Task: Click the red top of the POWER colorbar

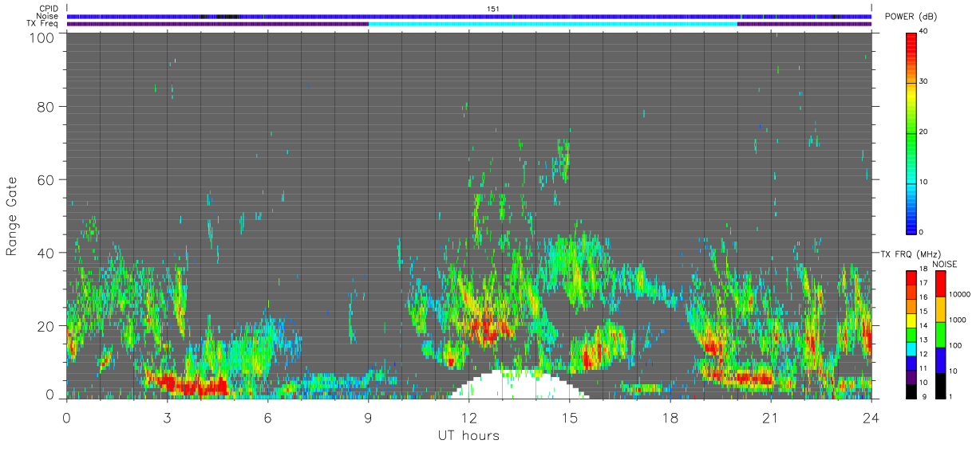Action: click(911, 40)
